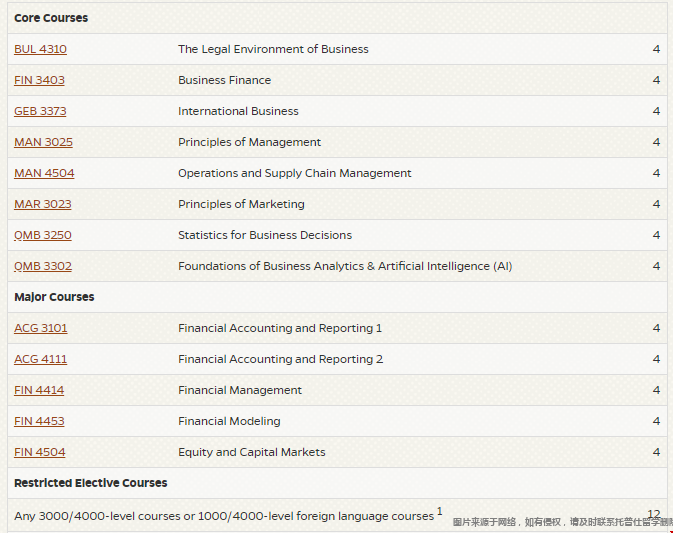Click the Major Courses section header

coord(54,297)
